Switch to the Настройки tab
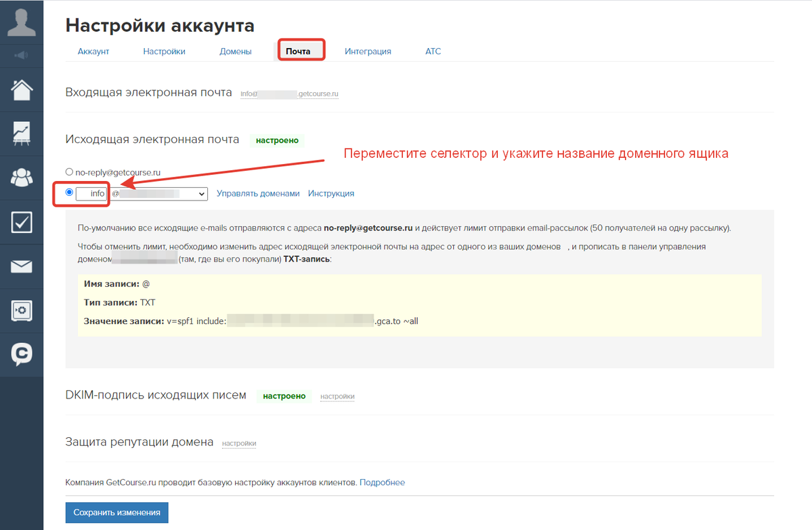The width and height of the screenshot is (812, 530). [164, 52]
